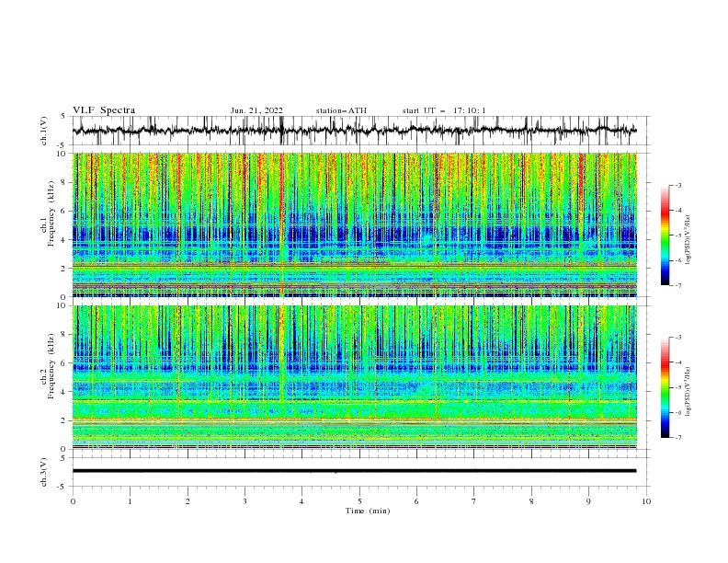The height and width of the screenshot is (563, 728).
Task: Click inside the ch.1 spectrogram panel
Action: point(355,224)
